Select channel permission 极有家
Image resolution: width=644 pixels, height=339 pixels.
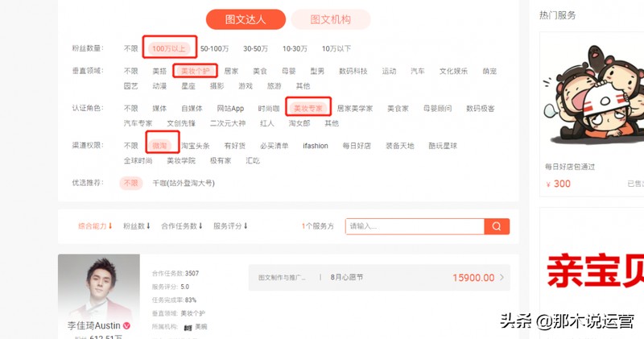pos(221,161)
